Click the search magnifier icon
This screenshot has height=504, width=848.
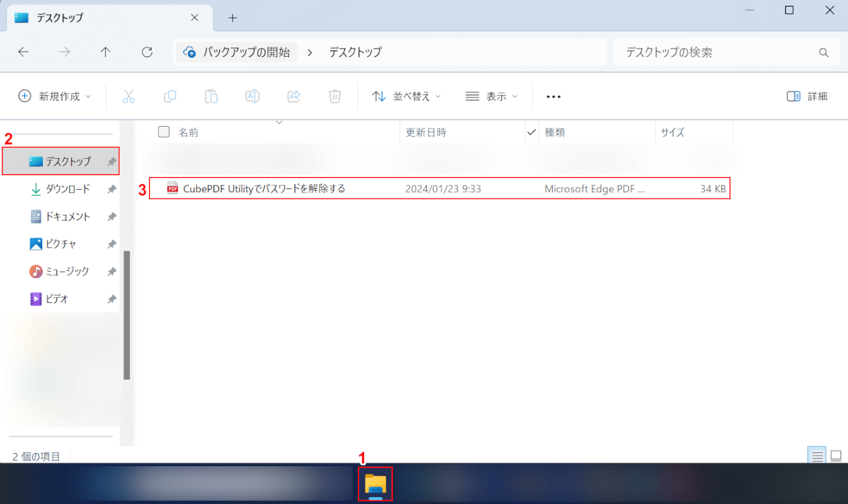(823, 52)
